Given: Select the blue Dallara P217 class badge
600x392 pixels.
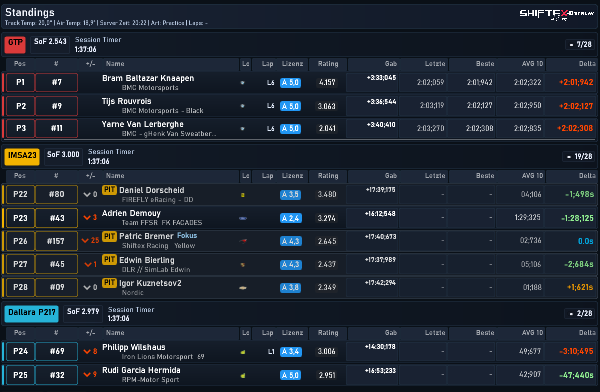Looking at the screenshot, I should (x=32, y=313).
